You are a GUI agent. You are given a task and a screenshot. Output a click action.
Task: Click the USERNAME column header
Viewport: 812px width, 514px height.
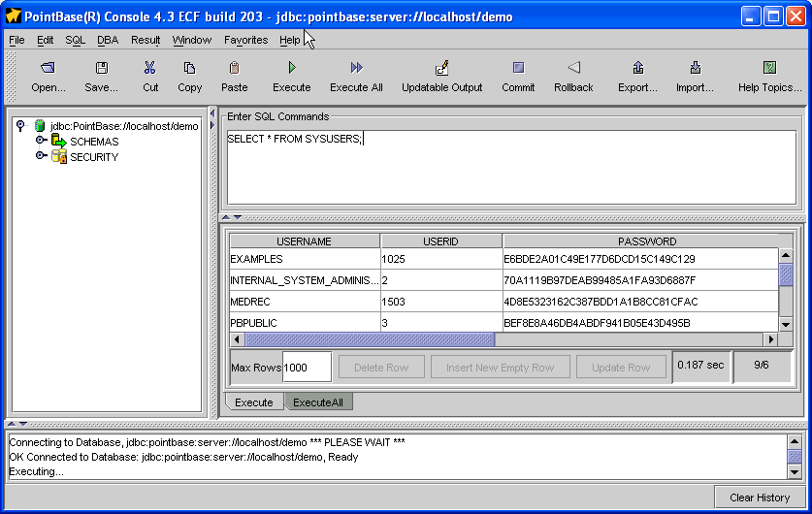pos(305,241)
